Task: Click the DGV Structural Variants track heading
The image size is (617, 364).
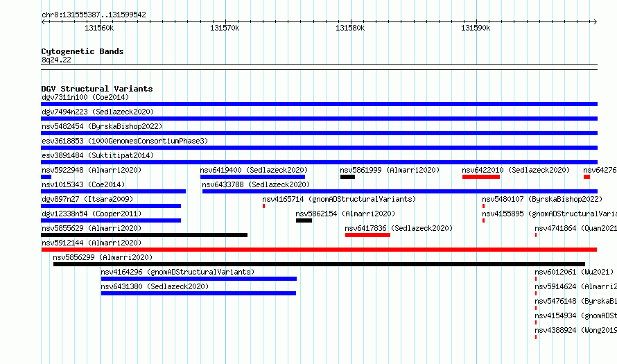Action: coord(97,89)
